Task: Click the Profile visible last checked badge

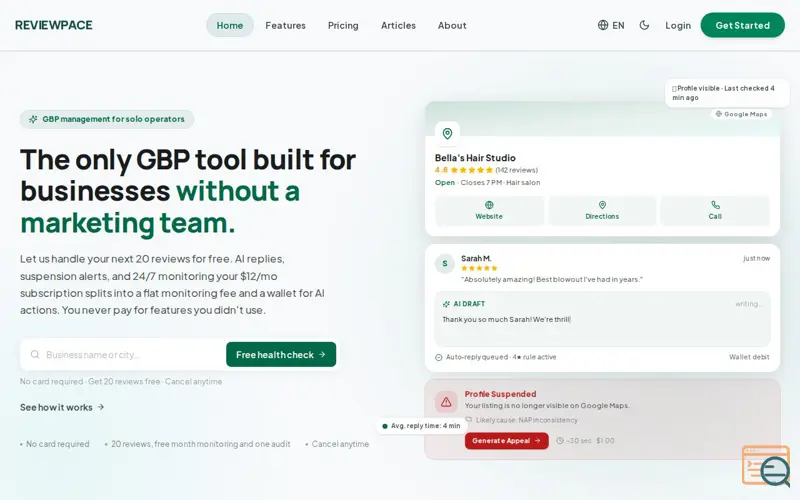Action: click(x=727, y=93)
